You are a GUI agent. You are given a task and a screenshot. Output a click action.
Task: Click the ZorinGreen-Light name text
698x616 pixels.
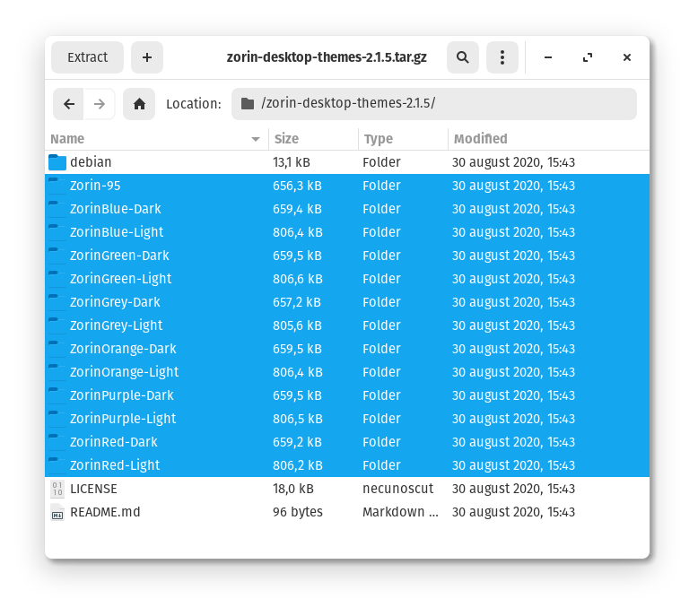click(120, 279)
